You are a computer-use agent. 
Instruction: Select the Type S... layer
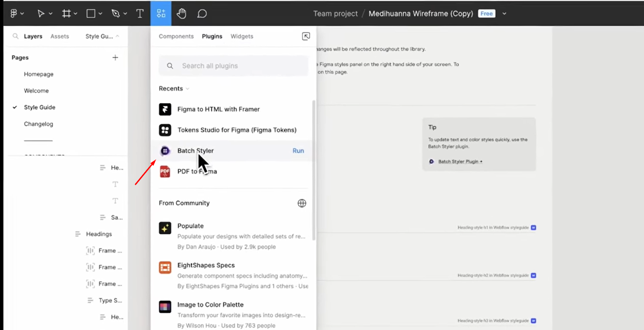110,300
